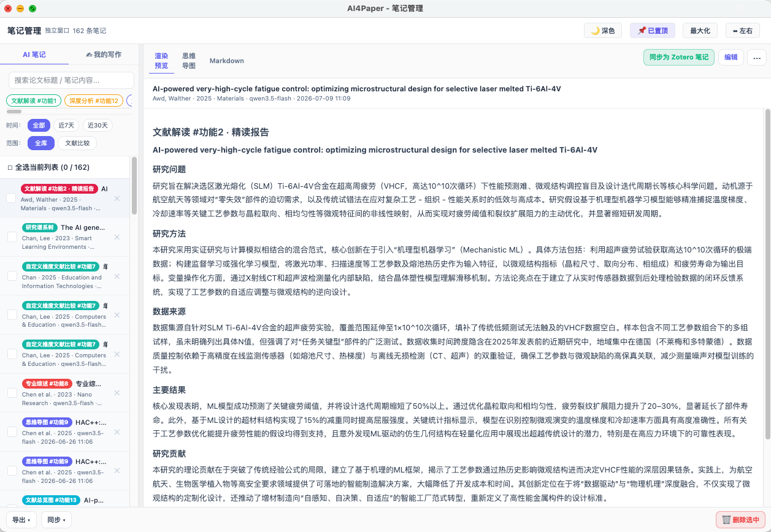The image size is (771, 532).
Task: Filter notes to 近30天
Action: (98, 125)
